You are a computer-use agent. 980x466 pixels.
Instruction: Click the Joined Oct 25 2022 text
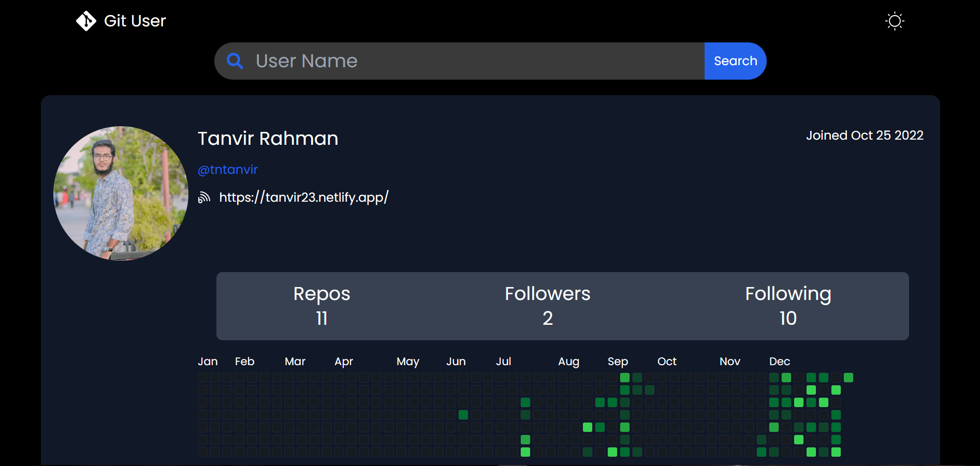865,136
